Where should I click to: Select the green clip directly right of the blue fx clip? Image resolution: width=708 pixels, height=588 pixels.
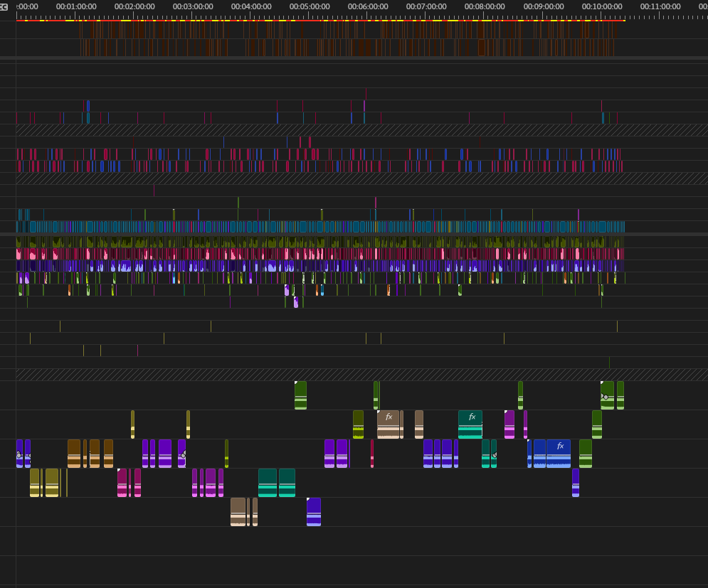(x=586, y=454)
